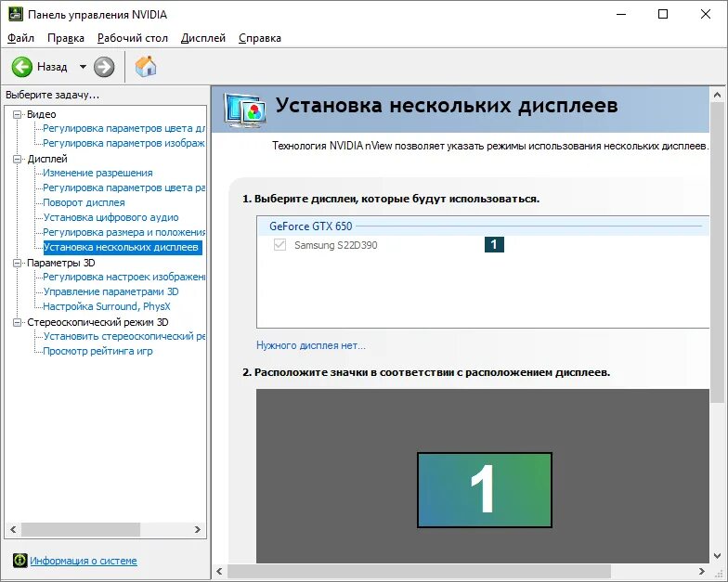Open Настройка Surround, PhysX task
728x582 pixels.
107,306
